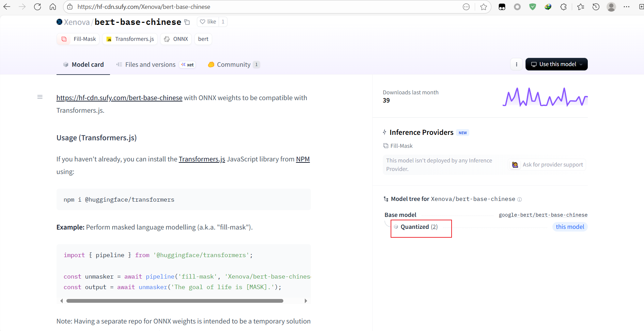The height and width of the screenshot is (331, 644).
Task: Go back using the browser back arrow
Action: point(7,7)
